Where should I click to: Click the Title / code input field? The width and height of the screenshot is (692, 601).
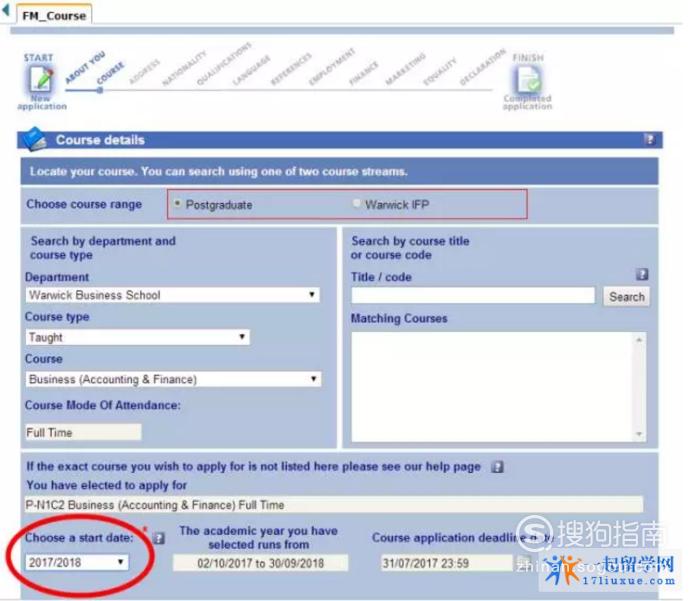coord(473,295)
